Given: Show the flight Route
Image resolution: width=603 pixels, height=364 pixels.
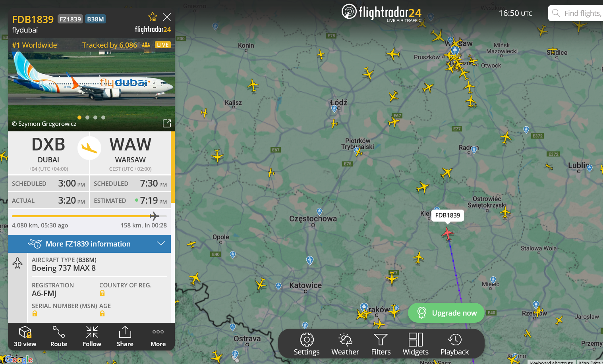Looking at the screenshot, I should coord(59,336).
